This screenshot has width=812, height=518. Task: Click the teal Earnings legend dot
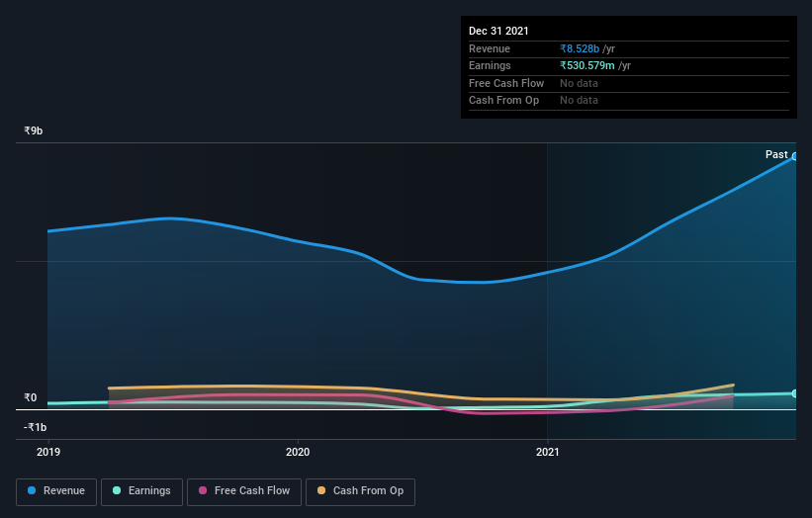pos(117,490)
